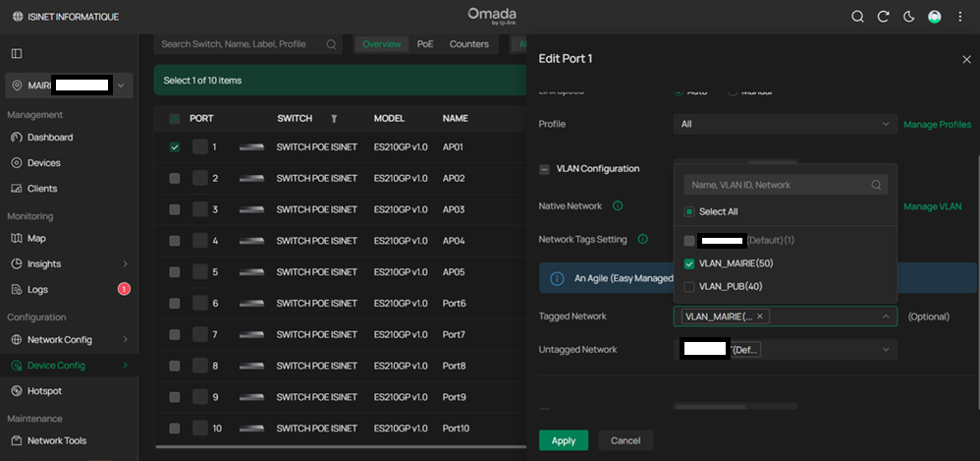Check the port 2 AP02 row checkbox
The width and height of the screenshot is (980, 461).
point(175,178)
